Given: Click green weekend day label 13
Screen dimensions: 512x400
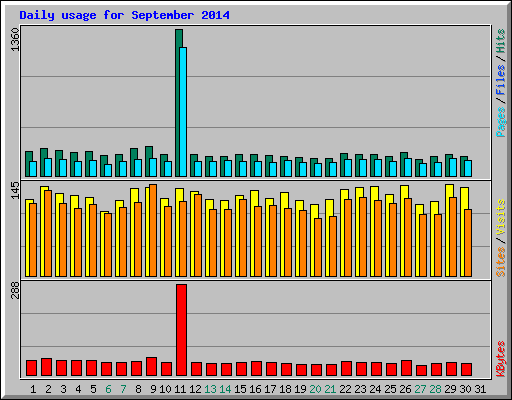Looking at the screenshot, I should click(210, 389).
